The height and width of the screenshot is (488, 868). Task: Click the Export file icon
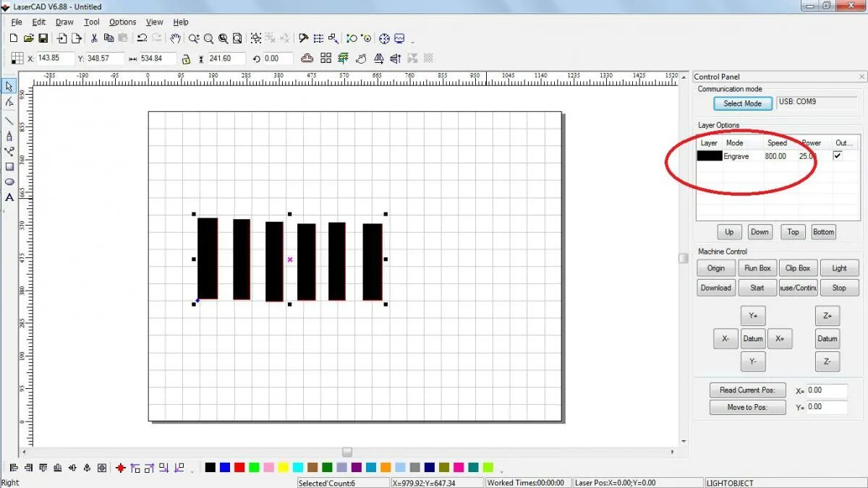(76, 38)
